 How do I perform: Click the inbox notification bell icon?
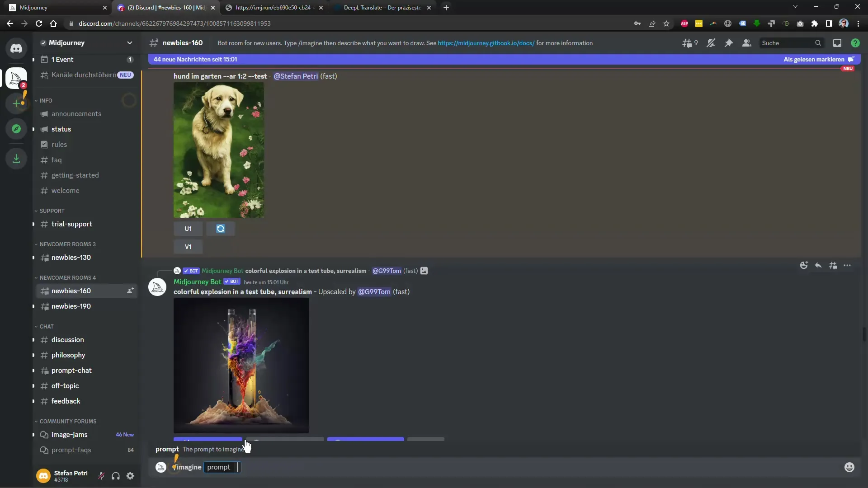click(x=838, y=43)
